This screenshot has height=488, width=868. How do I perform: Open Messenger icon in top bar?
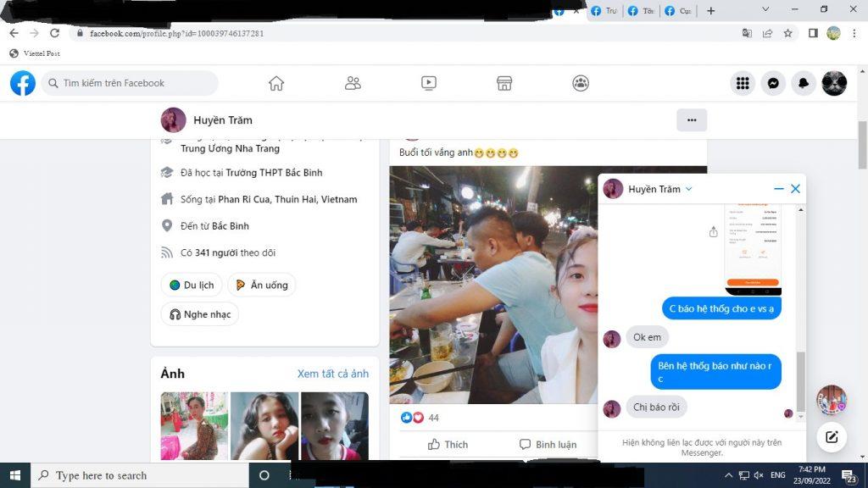coord(773,83)
